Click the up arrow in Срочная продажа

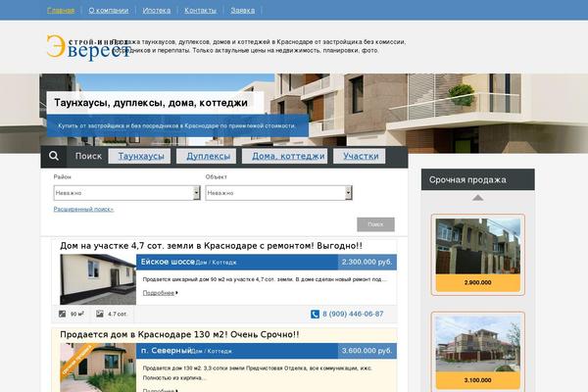point(477,197)
